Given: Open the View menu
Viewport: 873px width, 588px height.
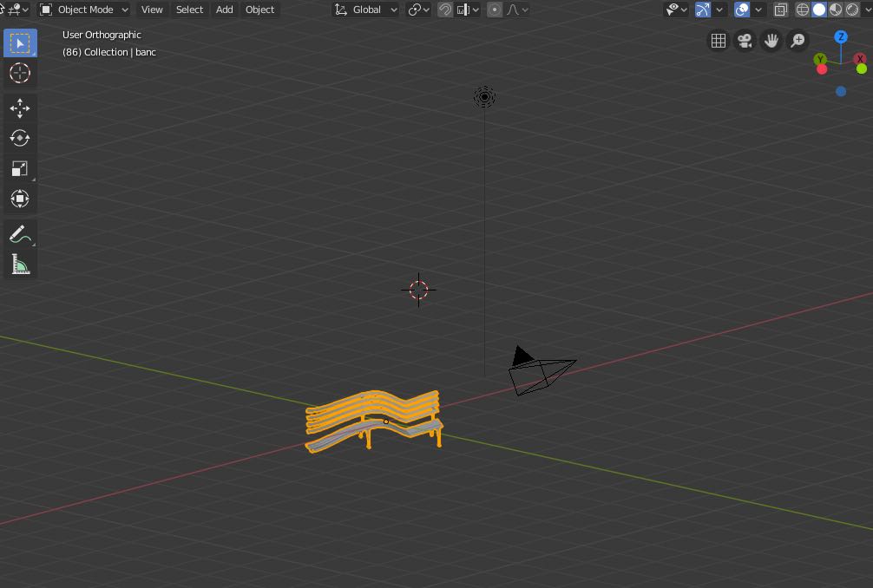Looking at the screenshot, I should (152, 10).
